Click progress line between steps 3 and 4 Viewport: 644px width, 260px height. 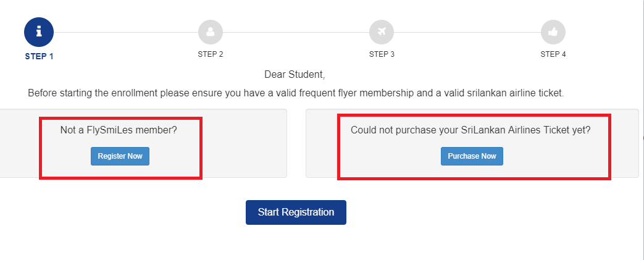(x=467, y=32)
